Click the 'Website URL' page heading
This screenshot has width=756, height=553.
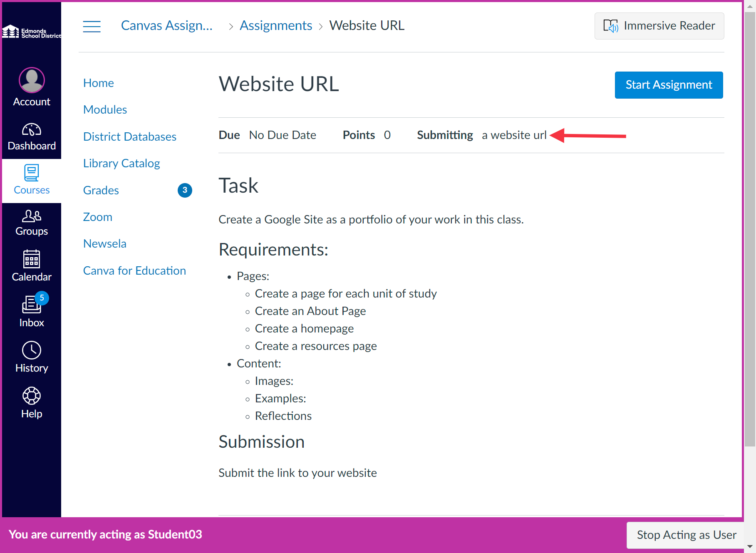tap(279, 84)
